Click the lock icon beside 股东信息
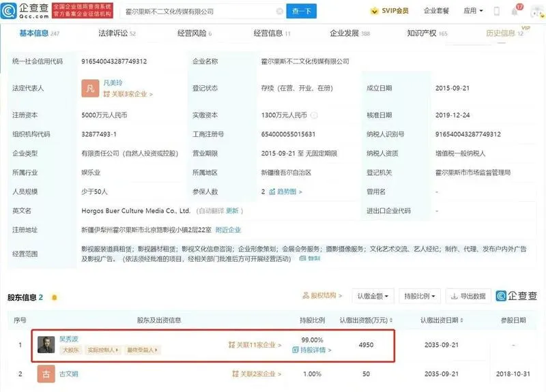Viewport: 546px width, 392px height. [x=55, y=297]
